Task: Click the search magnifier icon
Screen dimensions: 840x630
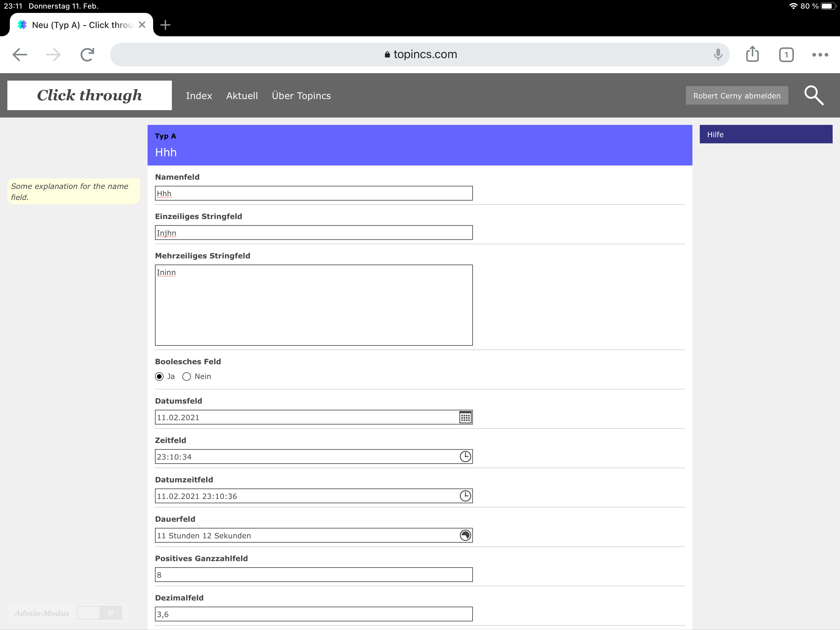Action: click(x=814, y=95)
